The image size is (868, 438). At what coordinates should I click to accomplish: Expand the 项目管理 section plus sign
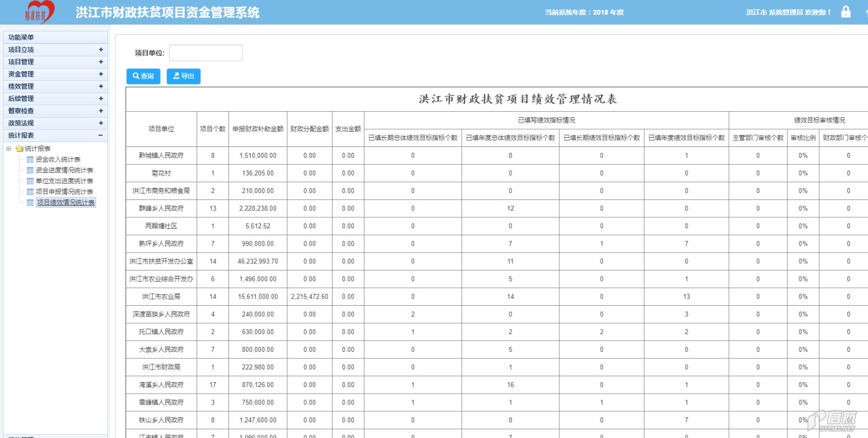tap(101, 62)
